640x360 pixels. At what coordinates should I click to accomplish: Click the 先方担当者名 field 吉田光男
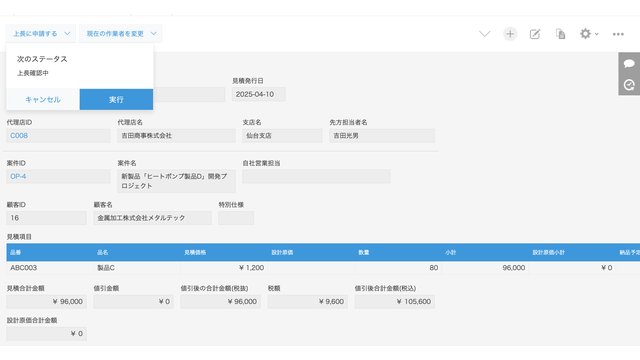[x=382, y=136]
